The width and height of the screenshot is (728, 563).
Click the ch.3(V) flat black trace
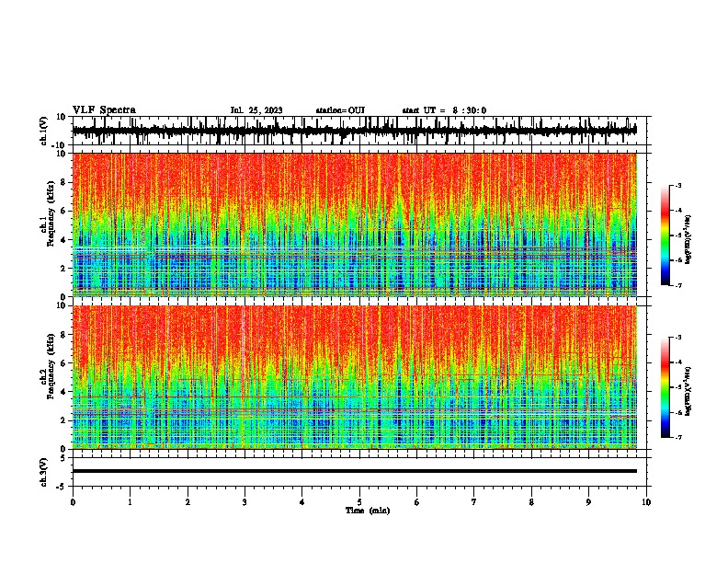[x=355, y=471]
